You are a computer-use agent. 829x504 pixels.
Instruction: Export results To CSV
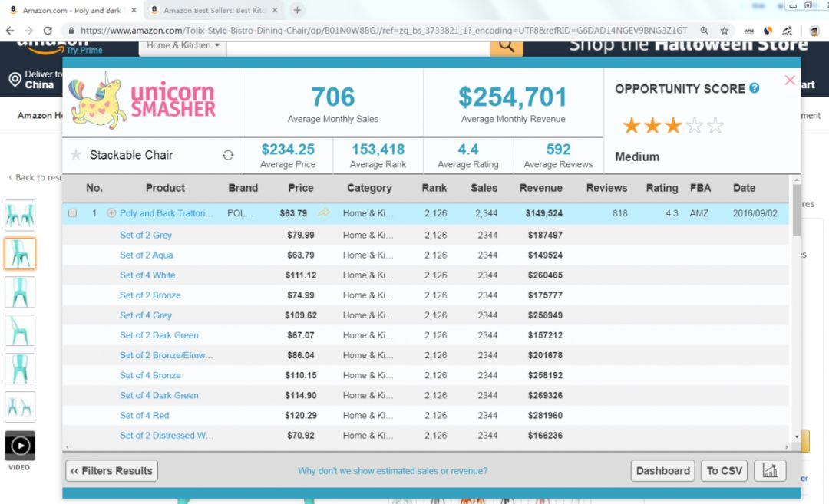pyautogui.click(x=724, y=470)
